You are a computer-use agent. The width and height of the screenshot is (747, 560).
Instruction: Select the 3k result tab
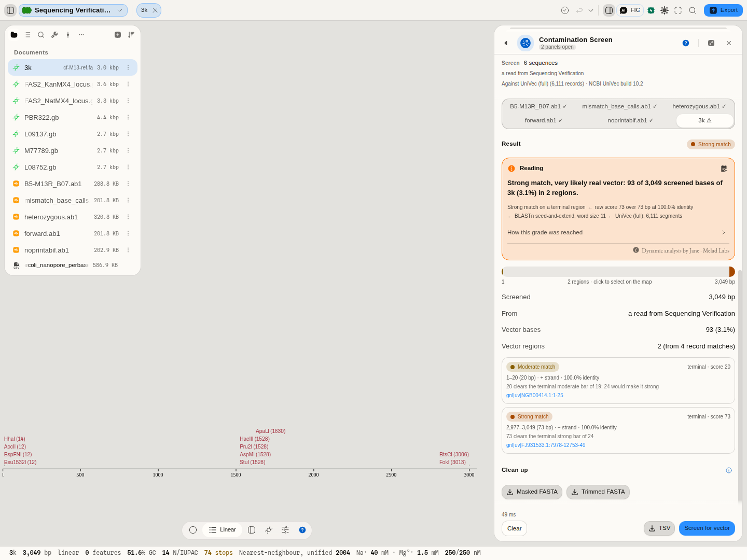coord(705,120)
